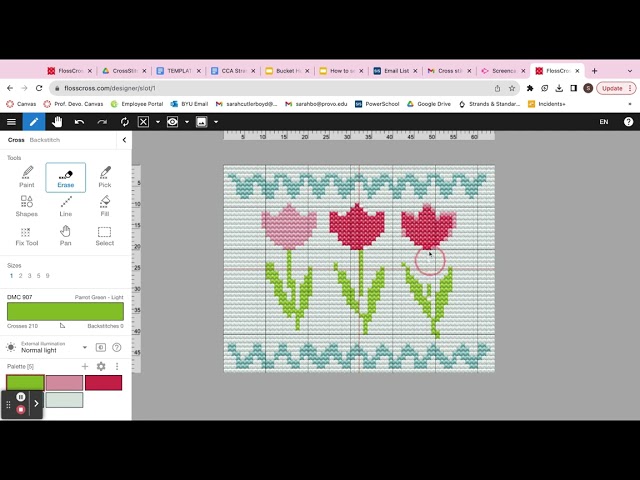Choose the Select marquee tool

(105, 236)
